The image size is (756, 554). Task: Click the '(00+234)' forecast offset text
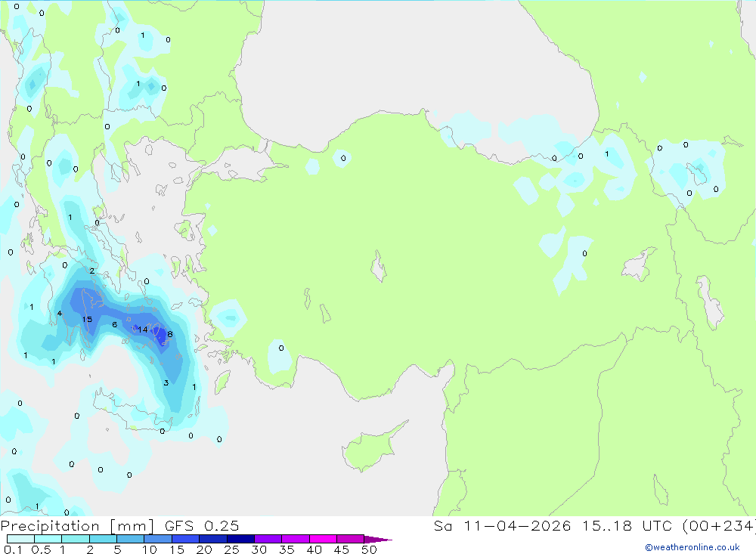(x=719, y=525)
